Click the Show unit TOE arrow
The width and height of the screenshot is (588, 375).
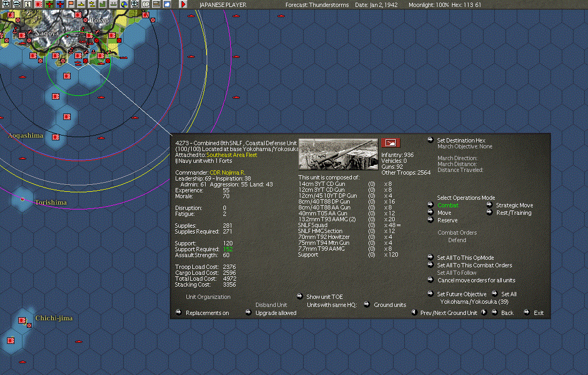click(300, 296)
